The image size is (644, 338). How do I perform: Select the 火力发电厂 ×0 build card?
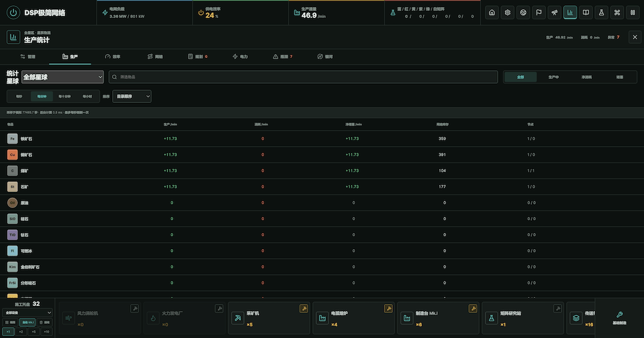click(x=184, y=318)
